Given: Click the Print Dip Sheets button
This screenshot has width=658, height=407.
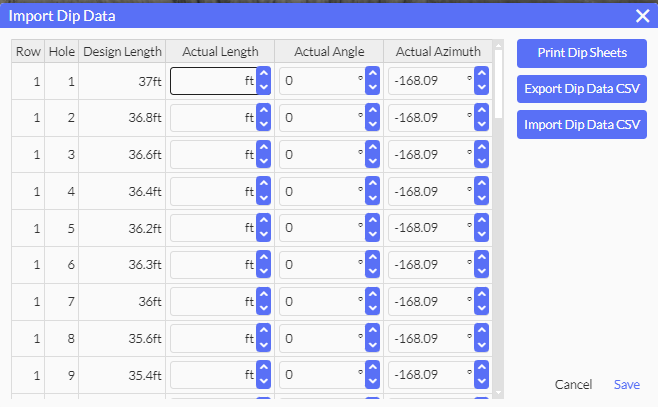Looking at the screenshot, I should (582, 53).
